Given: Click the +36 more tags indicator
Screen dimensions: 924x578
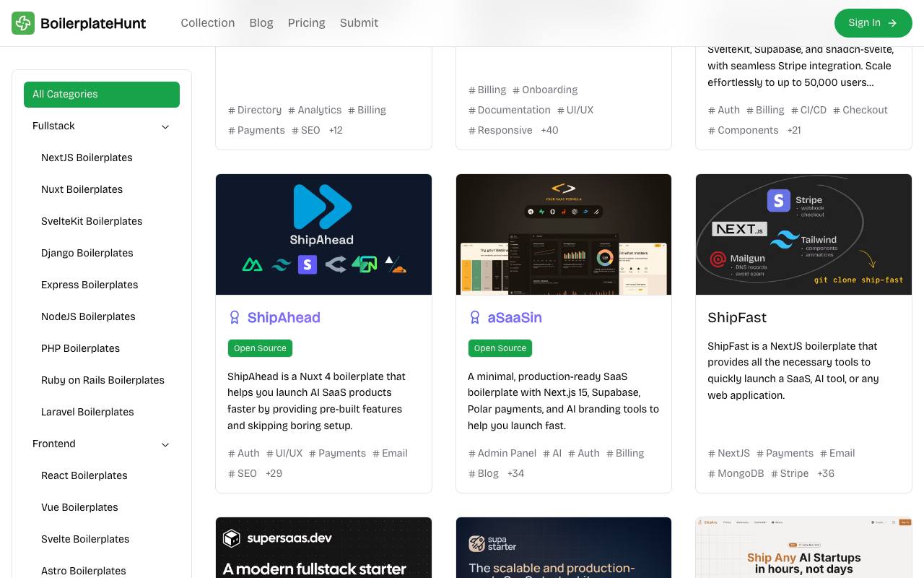Looking at the screenshot, I should [826, 473].
